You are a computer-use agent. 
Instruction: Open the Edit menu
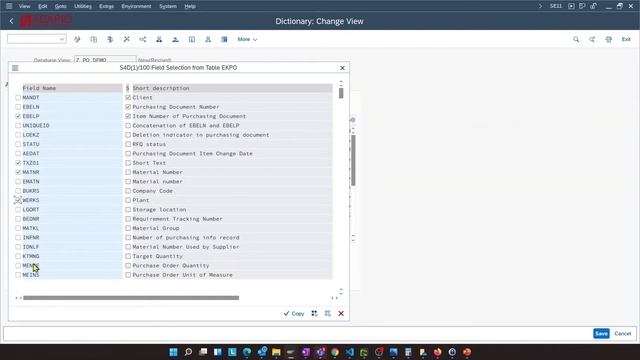[42, 6]
